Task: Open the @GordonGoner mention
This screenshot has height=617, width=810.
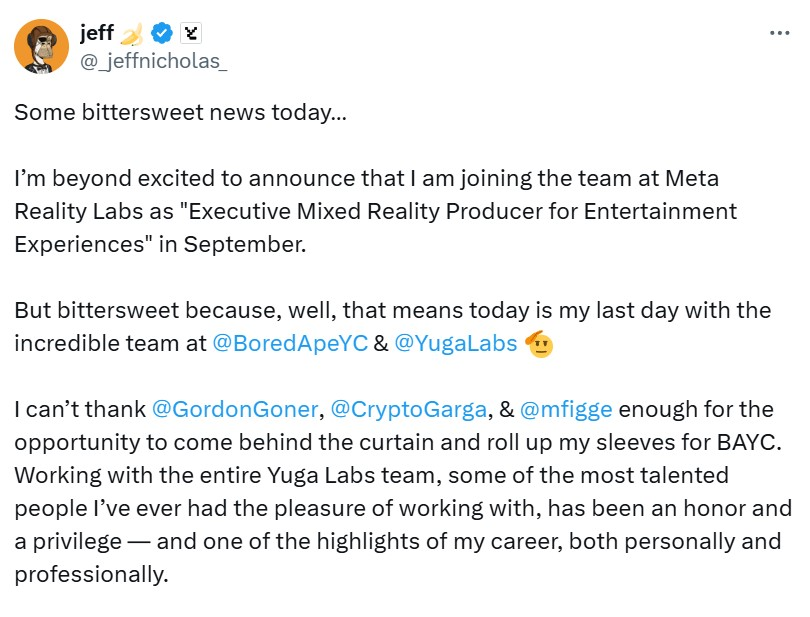Action: click(x=234, y=409)
